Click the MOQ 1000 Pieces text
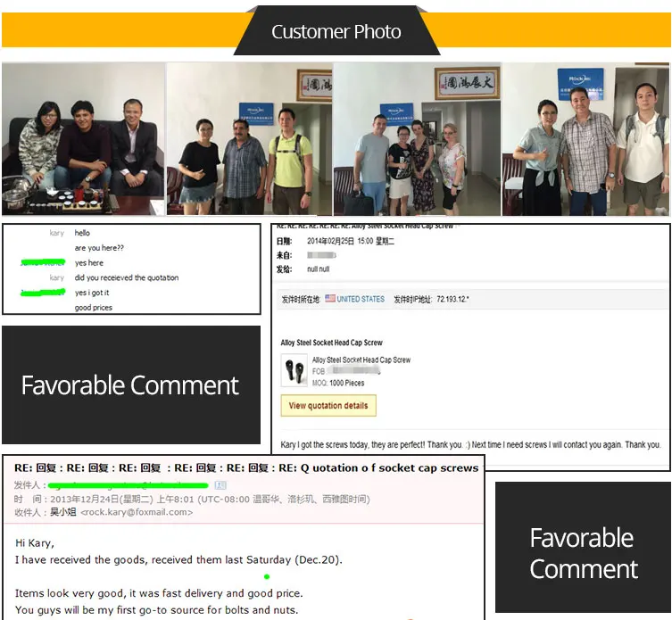 338,382
